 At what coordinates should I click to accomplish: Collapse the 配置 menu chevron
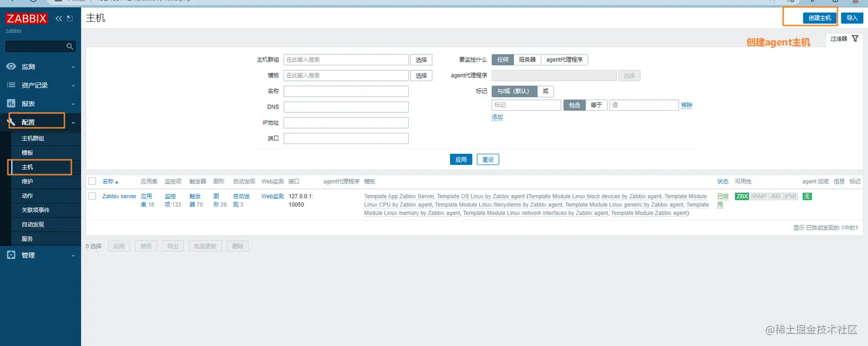point(73,122)
